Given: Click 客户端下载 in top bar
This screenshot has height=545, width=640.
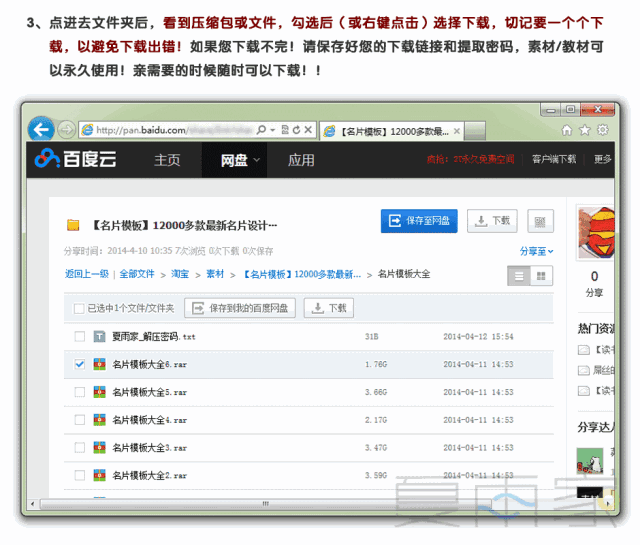Looking at the screenshot, I should point(554,159).
